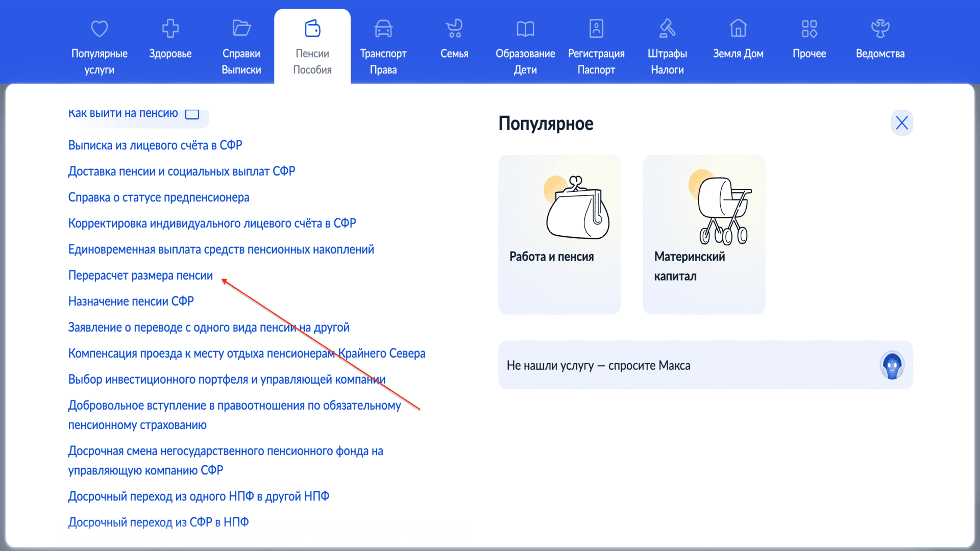Close the popular services panel
Viewport: 980px width, 551px height.
[x=901, y=123]
